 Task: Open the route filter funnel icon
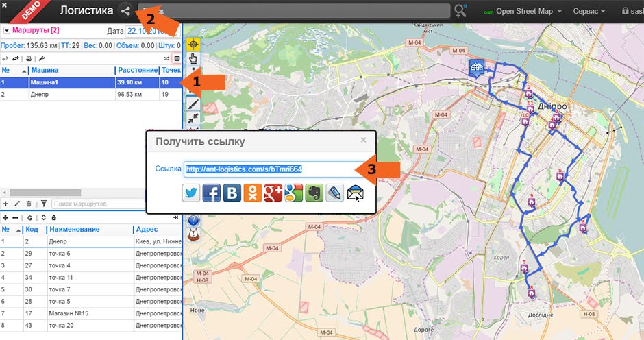pyautogui.click(x=44, y=204)
